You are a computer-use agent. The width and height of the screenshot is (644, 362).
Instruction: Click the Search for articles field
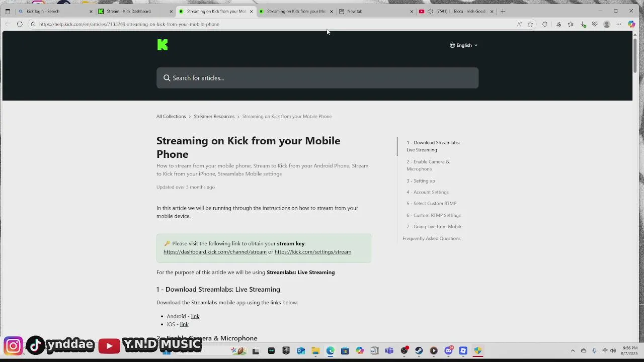pyautogui.click(x=317, y=78)
